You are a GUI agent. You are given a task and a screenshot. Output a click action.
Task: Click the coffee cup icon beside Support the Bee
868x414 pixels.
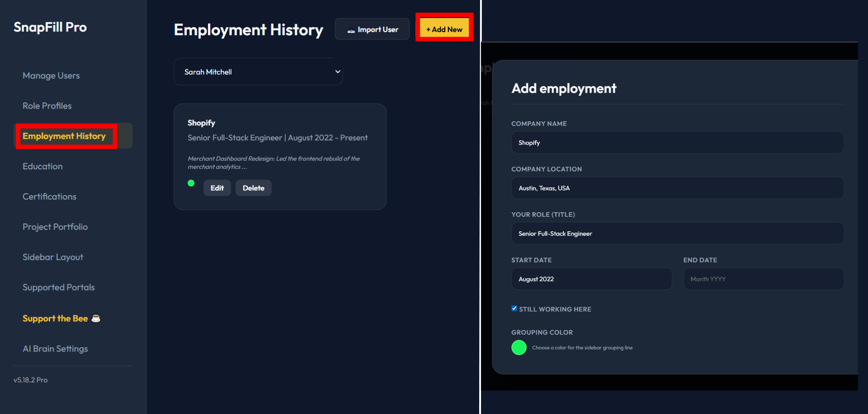96,318
